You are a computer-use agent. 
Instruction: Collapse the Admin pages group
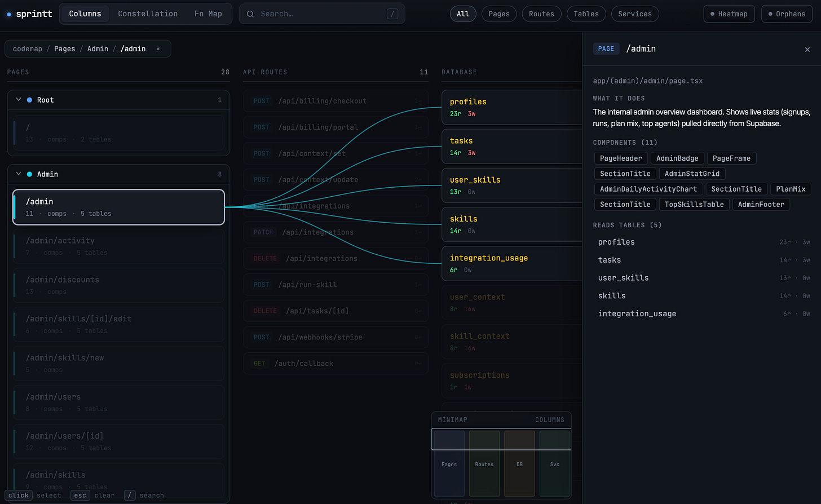19,174
